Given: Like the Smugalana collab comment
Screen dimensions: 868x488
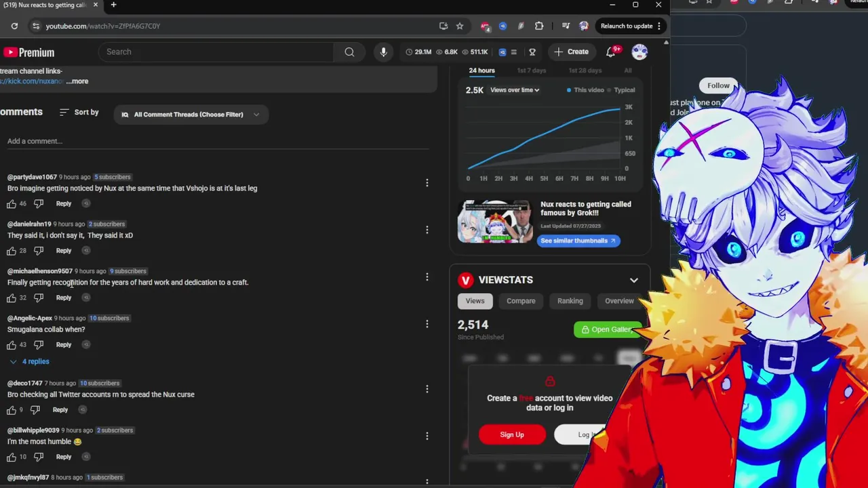Looking at the screenshot, I should click(12, 344).
